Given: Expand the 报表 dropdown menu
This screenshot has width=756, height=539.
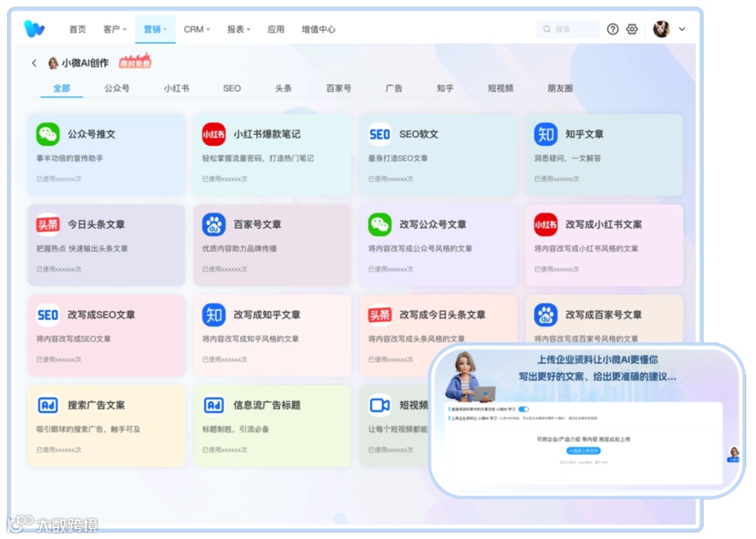Looking at the screenshot, I should click(x=239, y=29).
